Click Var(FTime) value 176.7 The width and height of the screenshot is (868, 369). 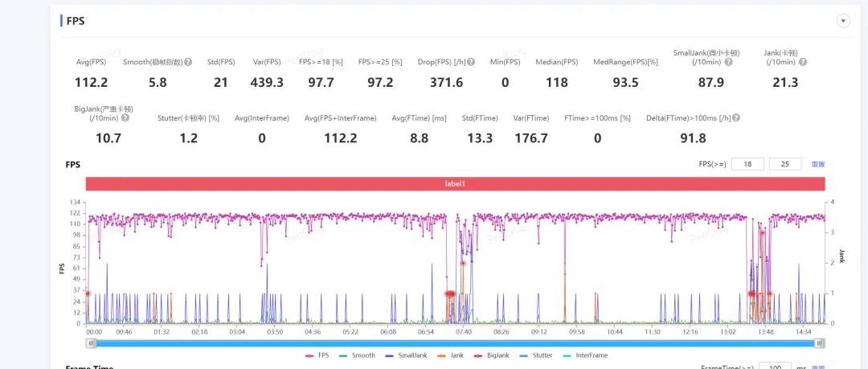point(531,138)
